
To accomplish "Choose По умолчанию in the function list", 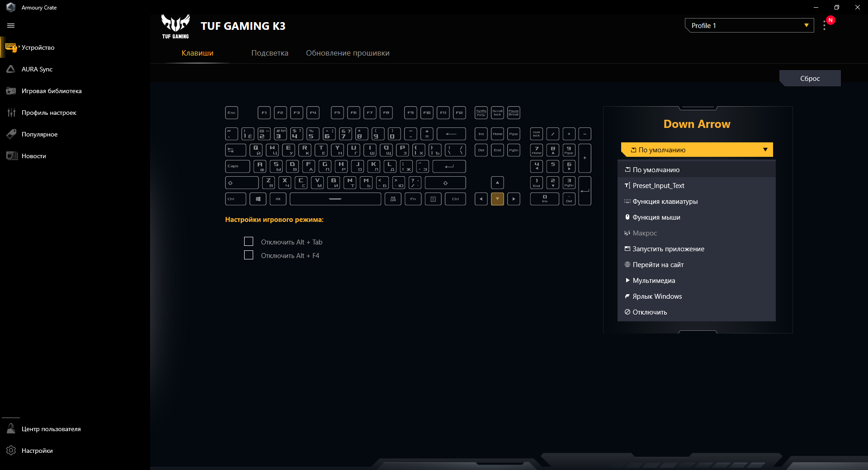I will point(697,170).
